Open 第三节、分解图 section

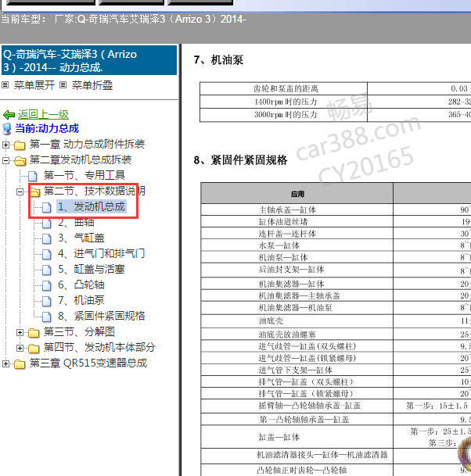(x=79, y=331)
